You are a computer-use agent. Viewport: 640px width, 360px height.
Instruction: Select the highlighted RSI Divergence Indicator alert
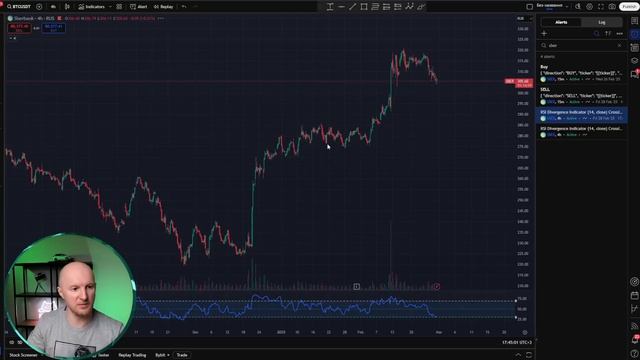582,115
